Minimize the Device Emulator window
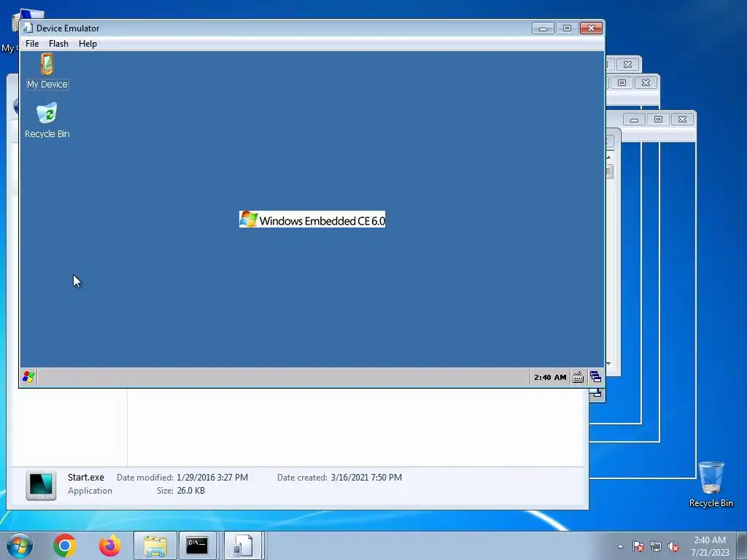747x560 pixels. coord(543,28)
